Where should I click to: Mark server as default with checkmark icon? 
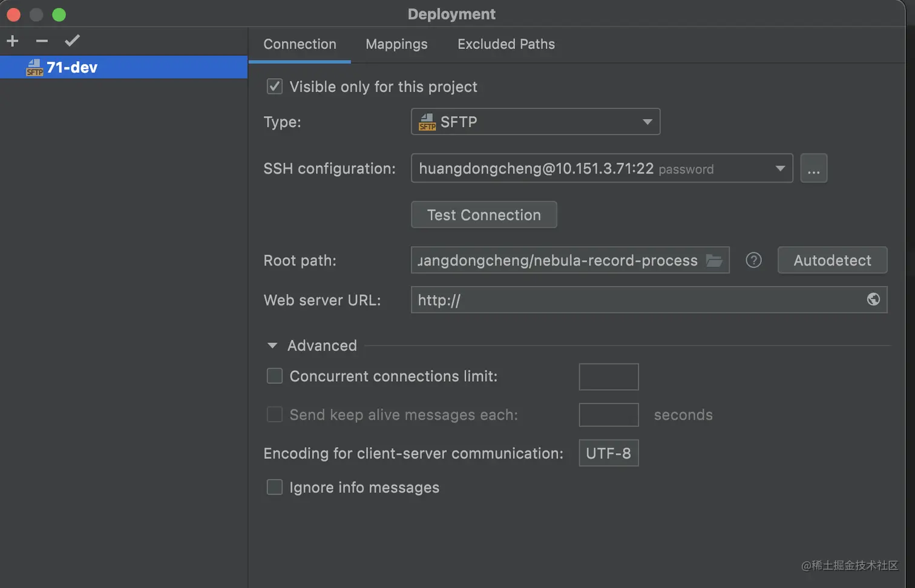coord(72,41)
